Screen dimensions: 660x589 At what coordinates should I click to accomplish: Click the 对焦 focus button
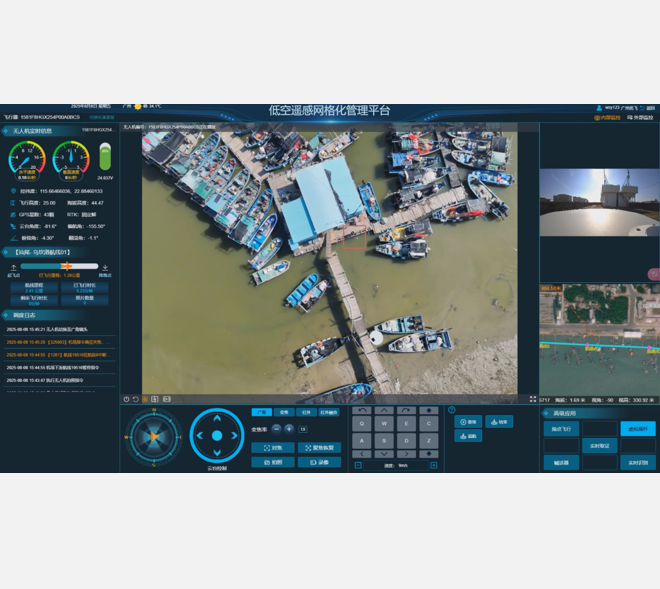click(x=272, y=447)
